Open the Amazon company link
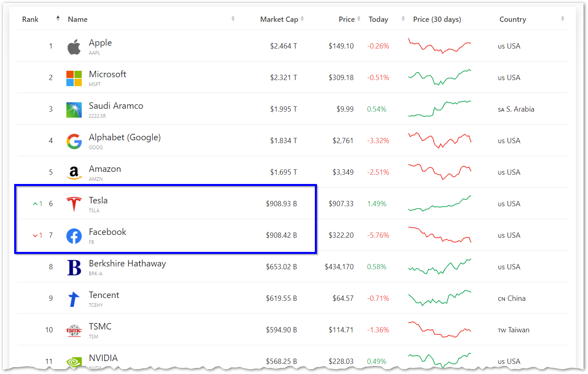 (x=105, y=169)
